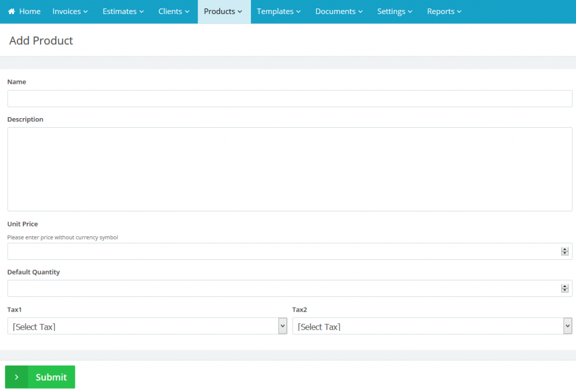Open the Reports dropdown menu
The image size is (576, 392).
444,11
